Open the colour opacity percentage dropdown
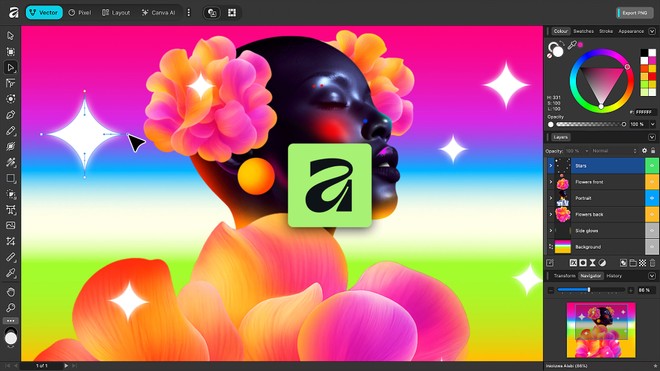This screenshot has height=371, width=660. pyautogui.click(x=652, y=124)
